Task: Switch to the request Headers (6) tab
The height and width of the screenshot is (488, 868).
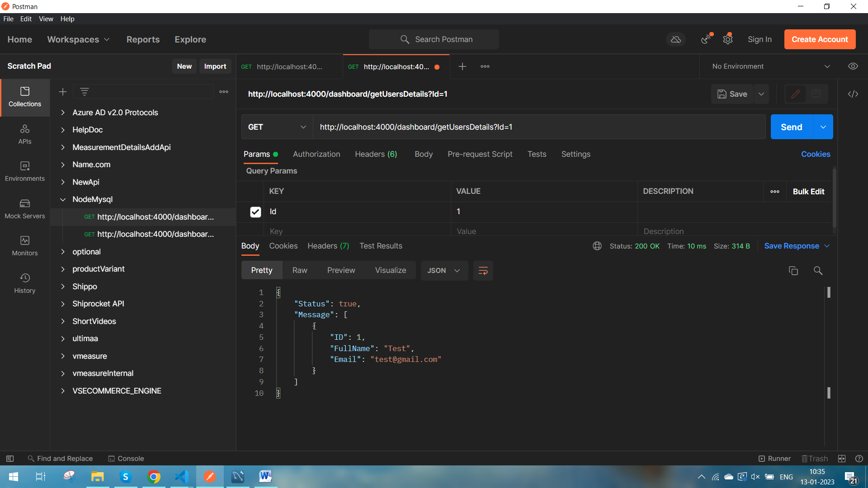Action: (x=376, y=154)
